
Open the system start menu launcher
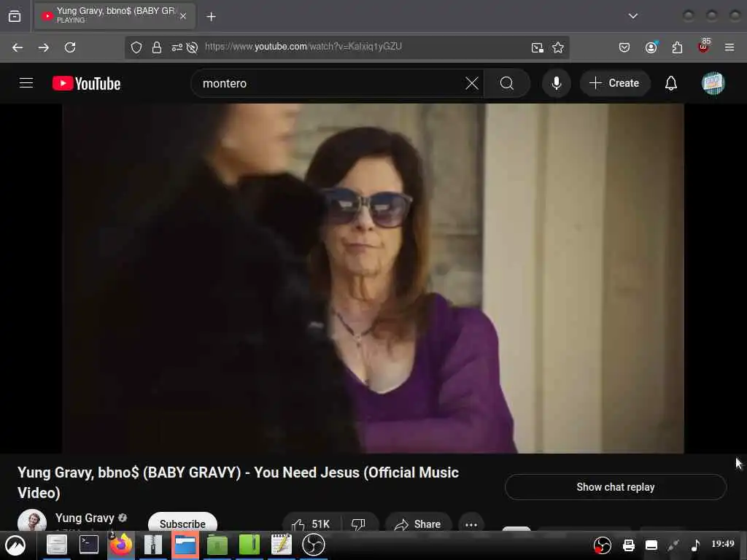(x=15, y=545)
